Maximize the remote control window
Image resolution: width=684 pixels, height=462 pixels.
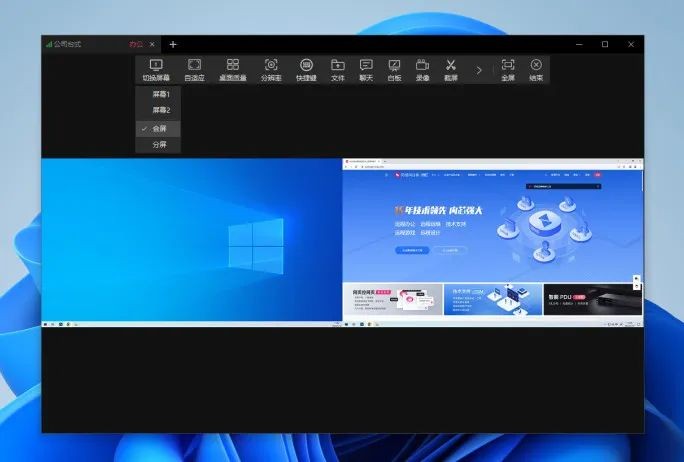(x=605, y=44)
